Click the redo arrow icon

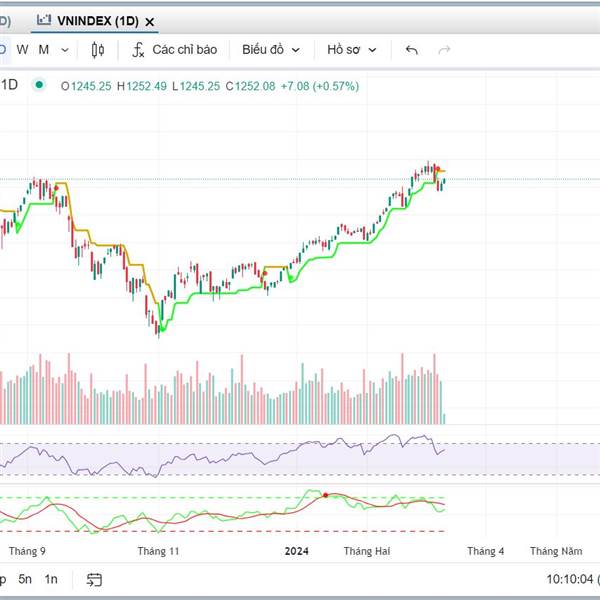click(444, 50)
